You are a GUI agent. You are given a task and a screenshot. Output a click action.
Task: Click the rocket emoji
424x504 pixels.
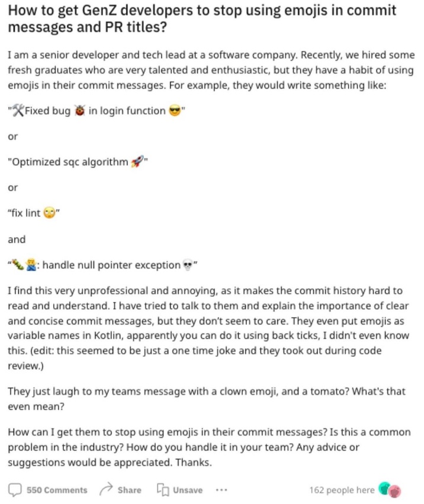[137, 163]
